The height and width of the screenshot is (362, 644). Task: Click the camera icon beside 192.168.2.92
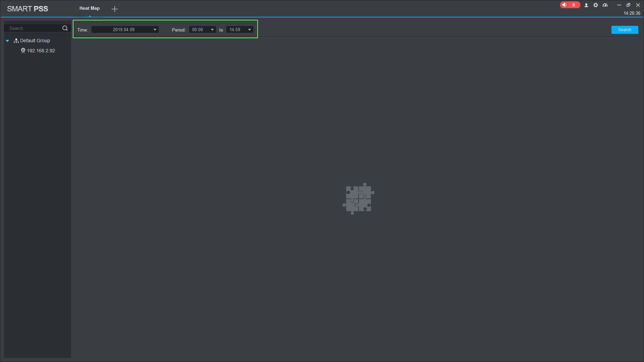click(23, 51)
